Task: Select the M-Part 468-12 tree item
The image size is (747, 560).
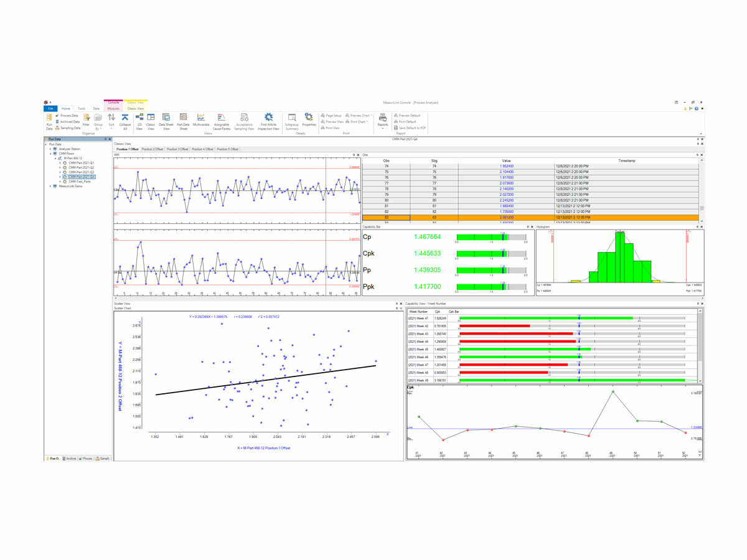Action: (x=74, y=159)
